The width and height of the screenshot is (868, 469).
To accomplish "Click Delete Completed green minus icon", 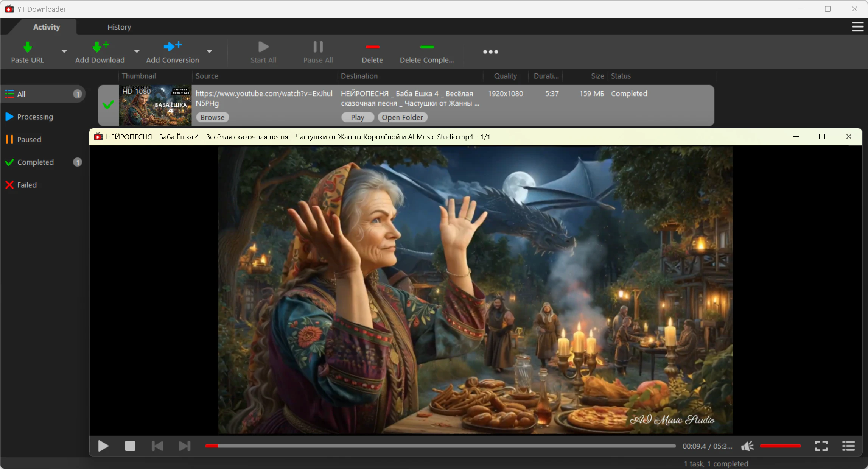I will pos(427,47).
